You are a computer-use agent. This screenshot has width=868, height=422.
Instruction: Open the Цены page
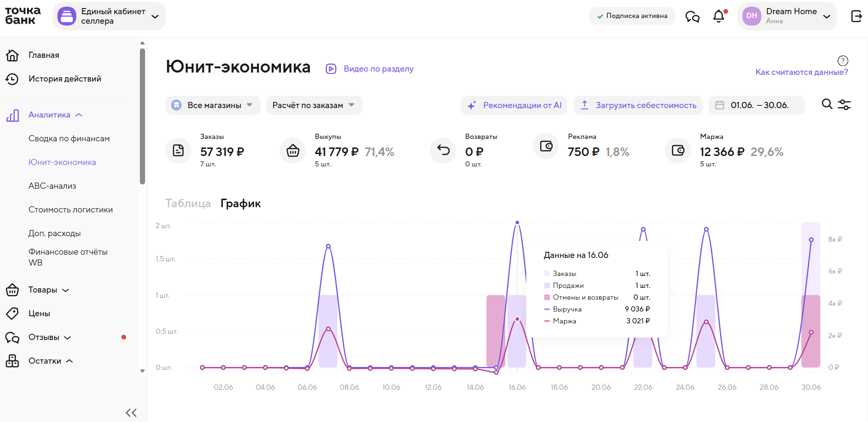tap(39, 313)
